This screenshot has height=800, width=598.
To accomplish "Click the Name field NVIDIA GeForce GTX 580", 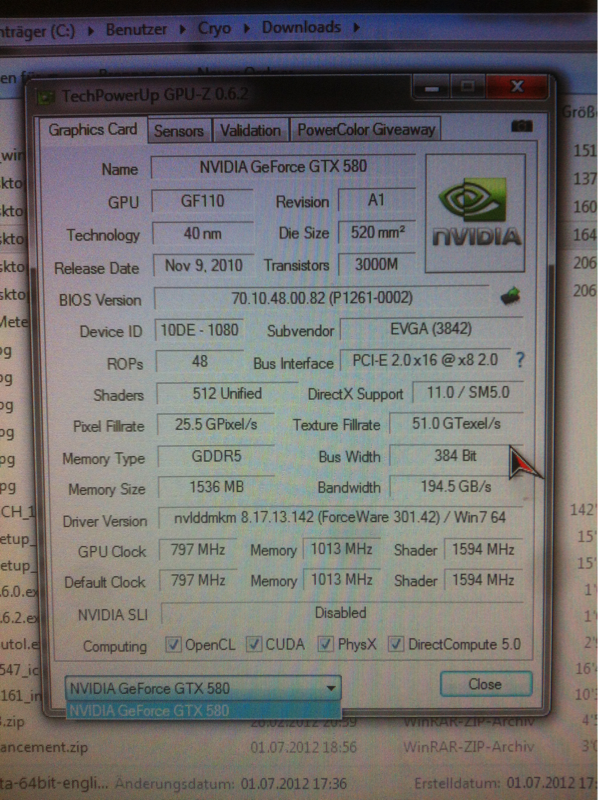I will 283,166.
